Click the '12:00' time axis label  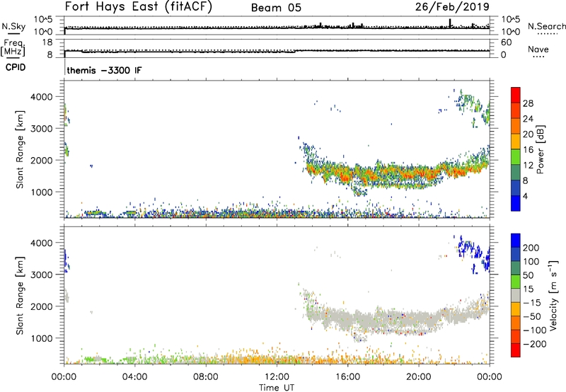(277, 377)
